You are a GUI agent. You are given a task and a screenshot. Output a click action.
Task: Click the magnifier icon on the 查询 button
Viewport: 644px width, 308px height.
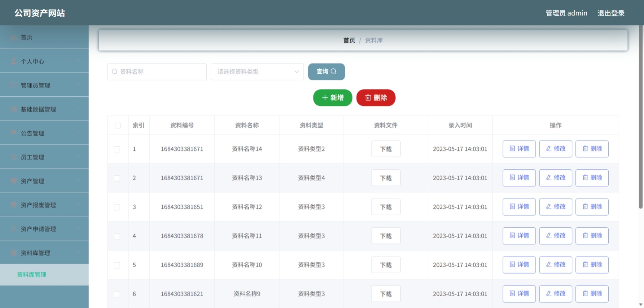(334, 71)
